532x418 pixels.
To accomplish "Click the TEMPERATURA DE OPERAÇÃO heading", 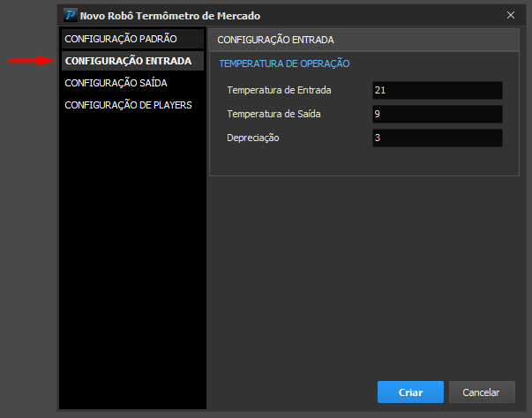I will point(284,63).
